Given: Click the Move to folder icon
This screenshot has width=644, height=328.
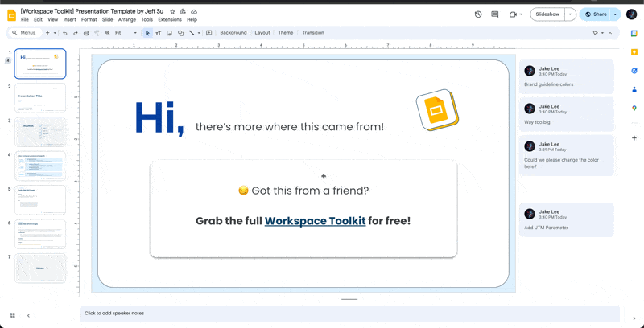Looking at the screenshot, I should [x=184, y=12].
